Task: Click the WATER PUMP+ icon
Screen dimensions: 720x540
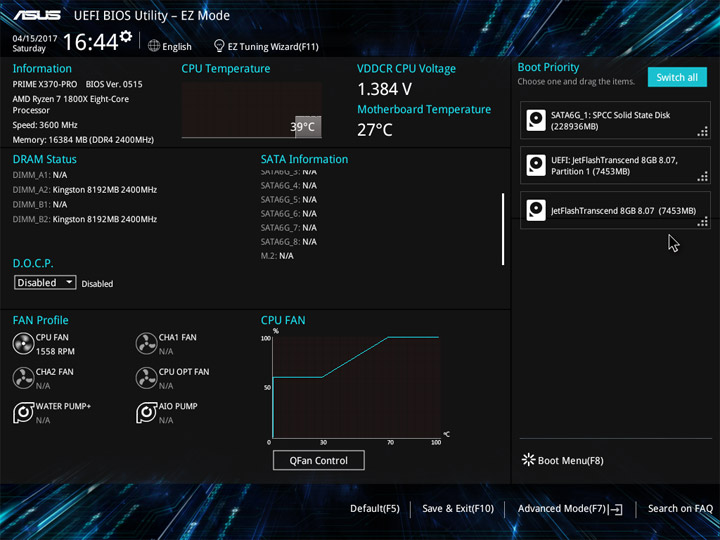Action: (23, 413)
